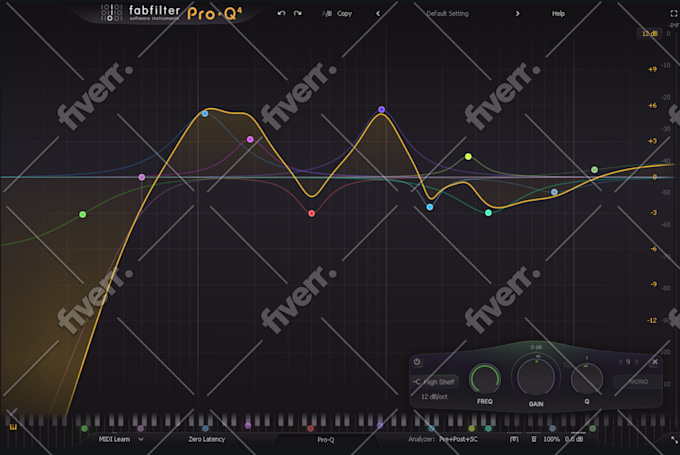This screenshot has height=455, width=680.
Task: Open the Default Setting preset menu
Action: coord(447,13)
